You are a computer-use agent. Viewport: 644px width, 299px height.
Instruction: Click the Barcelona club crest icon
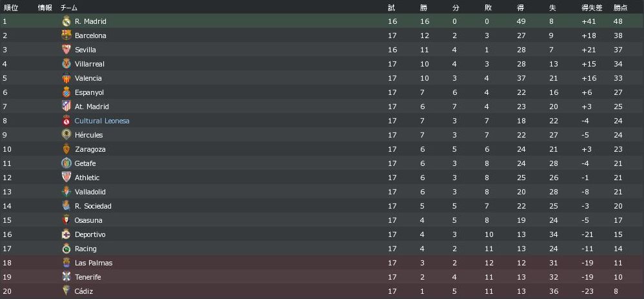(x=66, y=36)
